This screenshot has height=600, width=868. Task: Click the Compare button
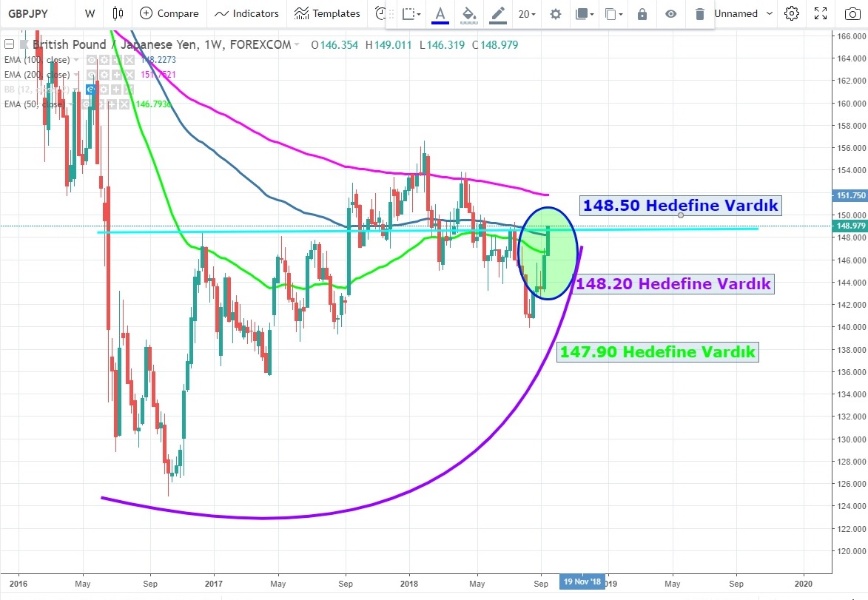pos(169,13)
